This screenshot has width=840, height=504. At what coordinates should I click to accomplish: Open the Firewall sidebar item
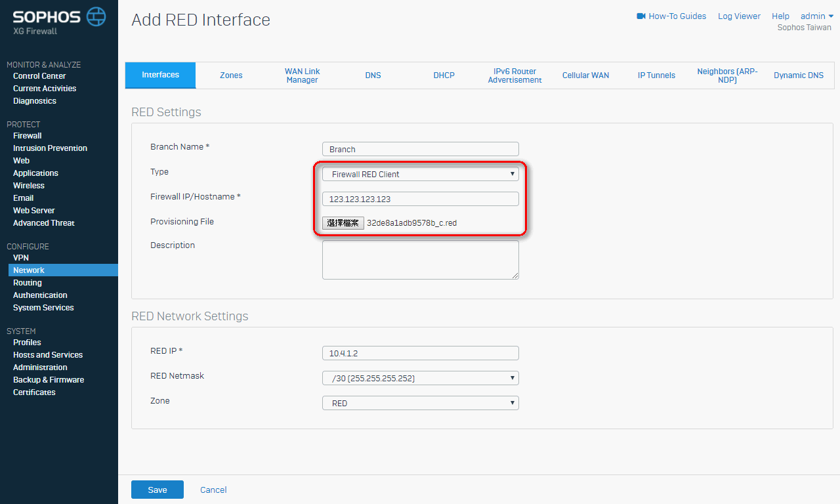28,136
